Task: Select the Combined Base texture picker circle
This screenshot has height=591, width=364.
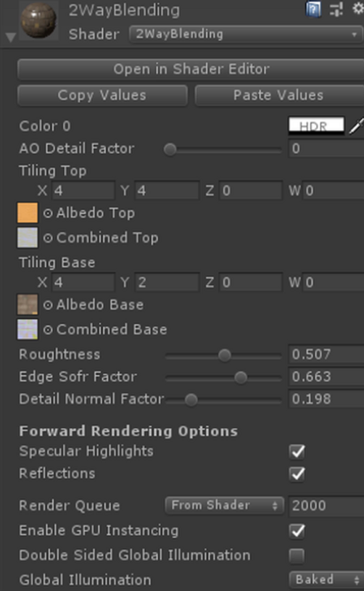Action: click(x=48, y=330)
